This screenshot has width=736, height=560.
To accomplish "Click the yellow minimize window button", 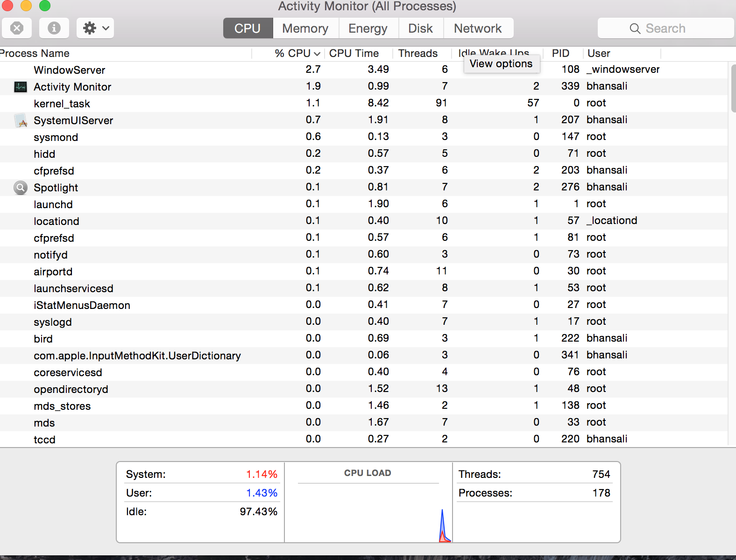I will click(26, 5).
